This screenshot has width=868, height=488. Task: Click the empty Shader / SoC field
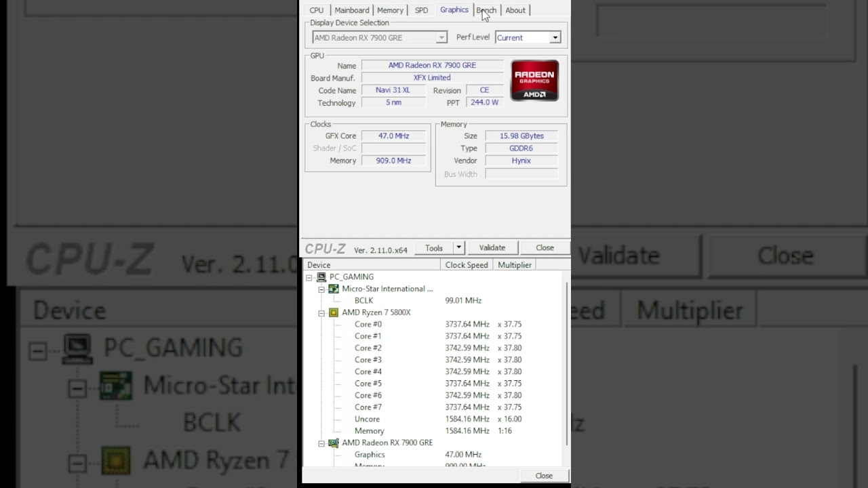(394, 148)
